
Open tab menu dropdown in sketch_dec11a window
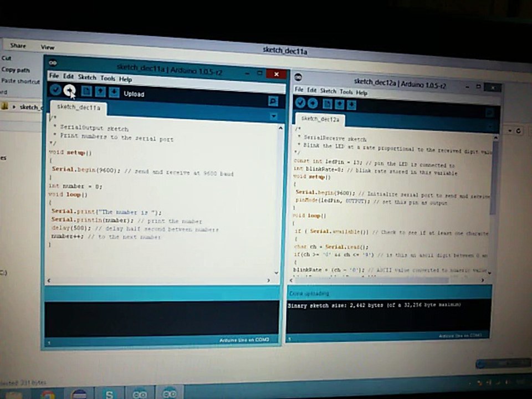click(273, 116)
